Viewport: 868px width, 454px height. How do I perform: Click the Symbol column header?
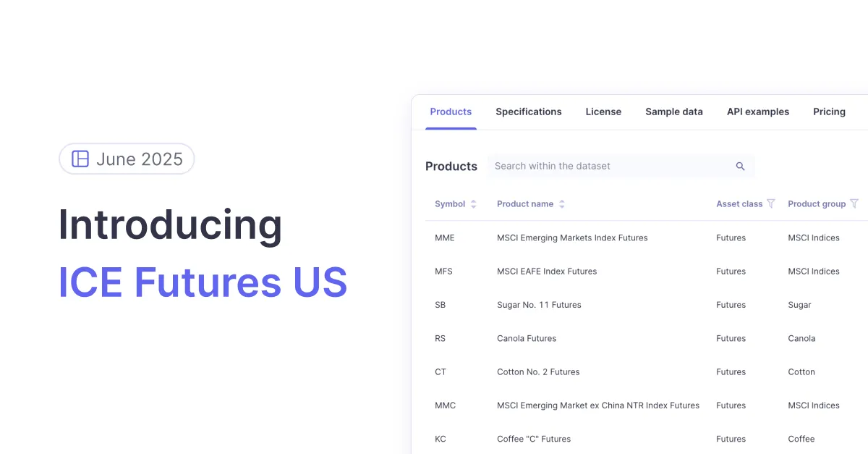pos(450,204)
